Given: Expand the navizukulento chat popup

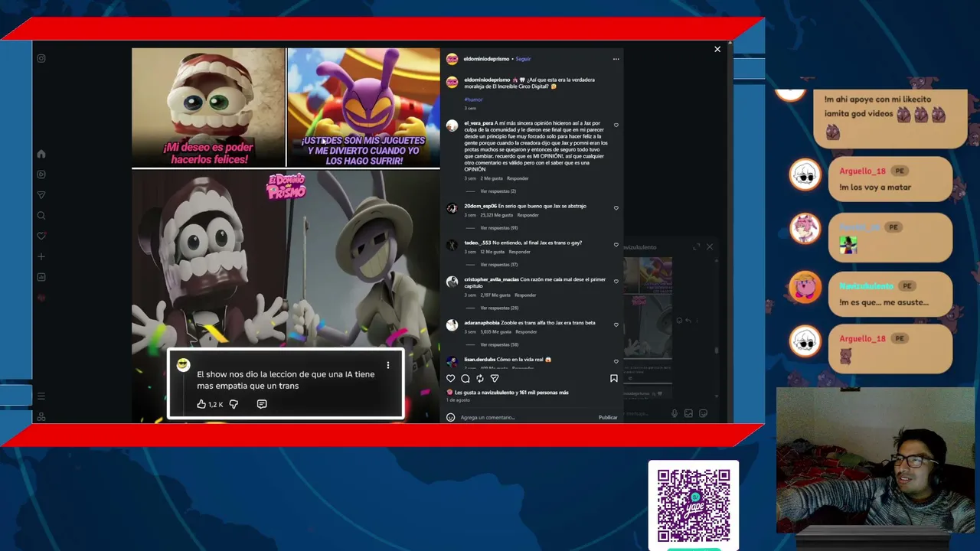Looking at the screenshot, I should [x=697, y=247].
